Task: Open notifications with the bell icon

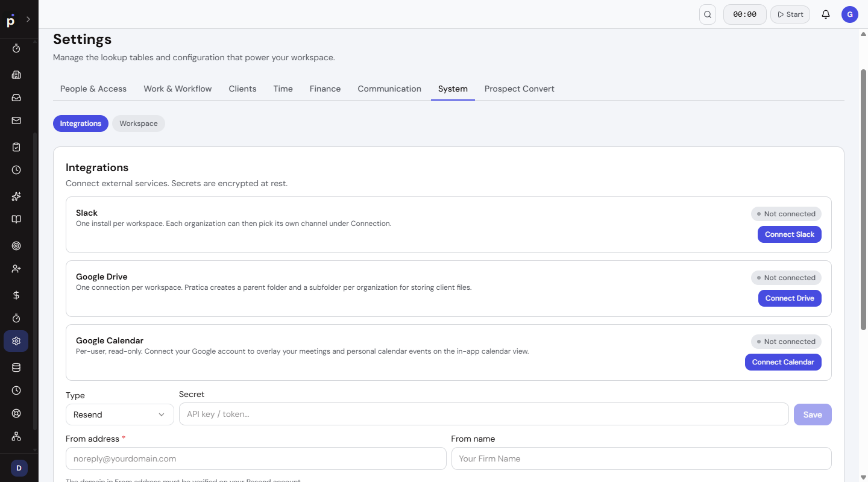Action: 826,14
